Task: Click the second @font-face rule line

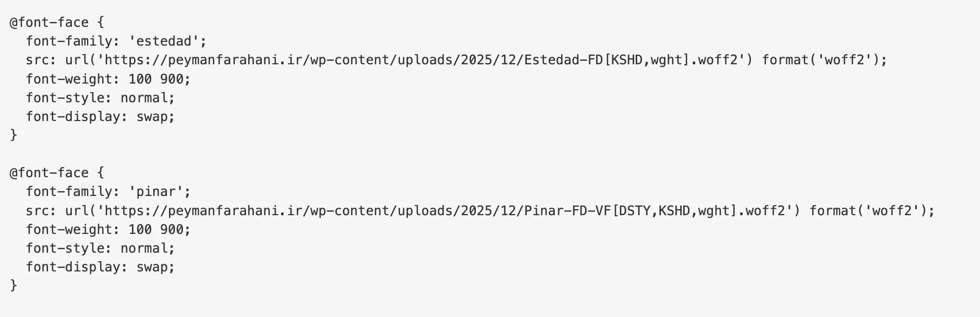Action: (x=57, y=173)
